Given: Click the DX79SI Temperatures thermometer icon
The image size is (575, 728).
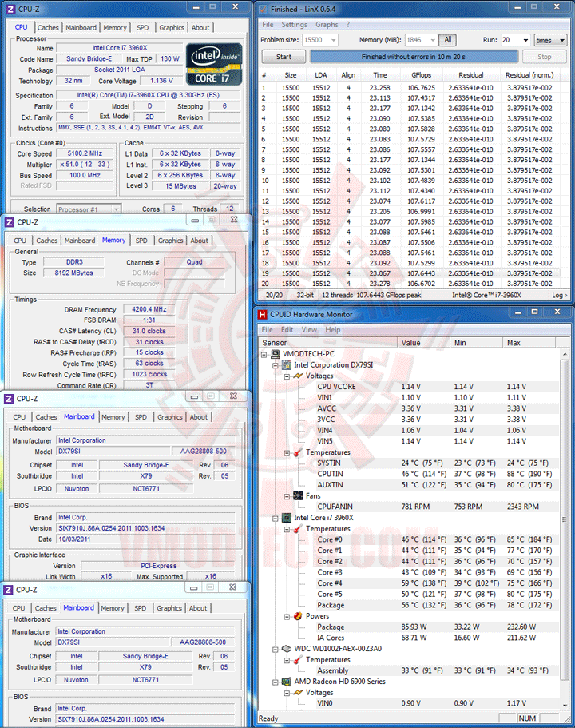Looking at the screenshot, I should [298, 452].
